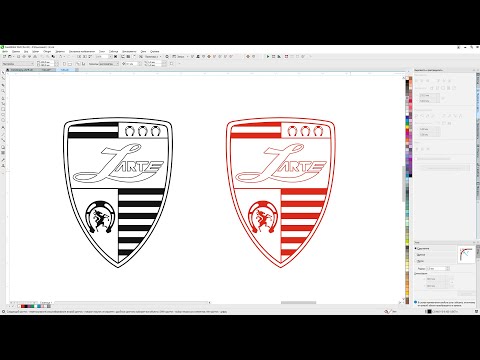
Task: Expand the Snap To dropdown
Action: (153, 57)
